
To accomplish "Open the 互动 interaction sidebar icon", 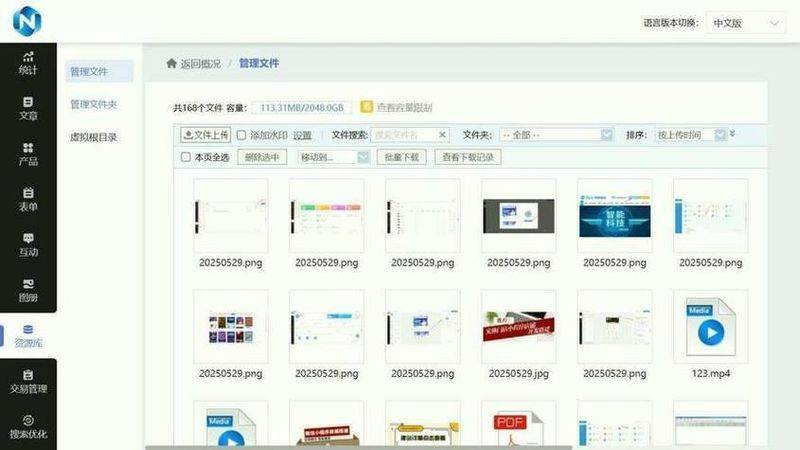I will point(28,245).
